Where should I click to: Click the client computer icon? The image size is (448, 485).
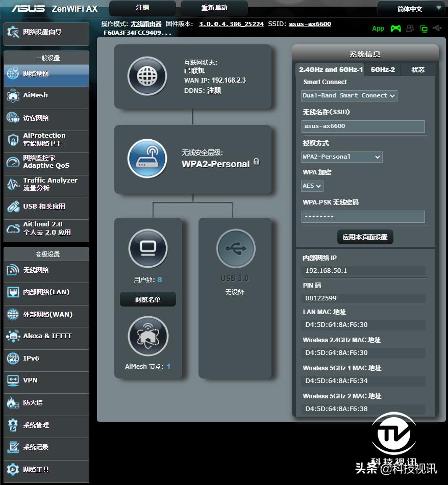pos(148,248)
